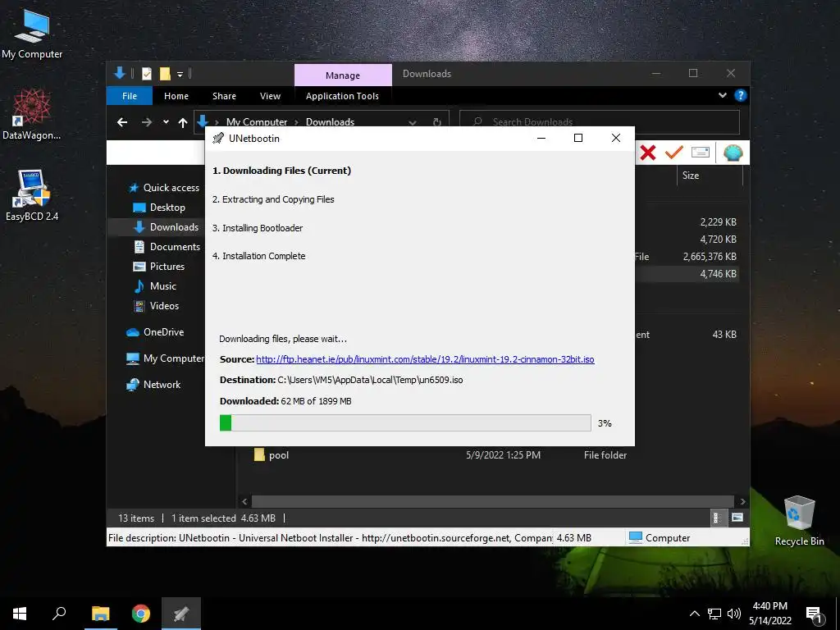Open taskbar search magnifier

59,614
